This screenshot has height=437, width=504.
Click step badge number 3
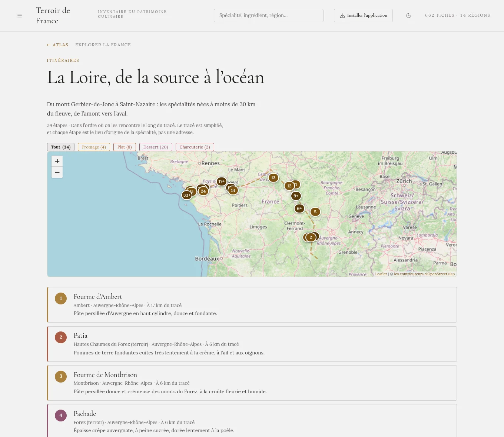(x=61, y=376)
